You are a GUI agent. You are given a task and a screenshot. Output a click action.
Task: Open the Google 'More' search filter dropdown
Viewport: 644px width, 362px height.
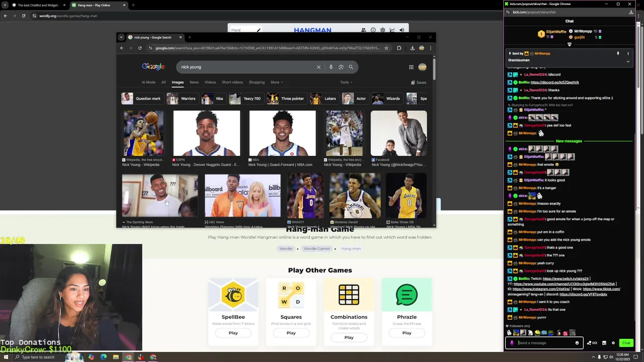[276, 82]
